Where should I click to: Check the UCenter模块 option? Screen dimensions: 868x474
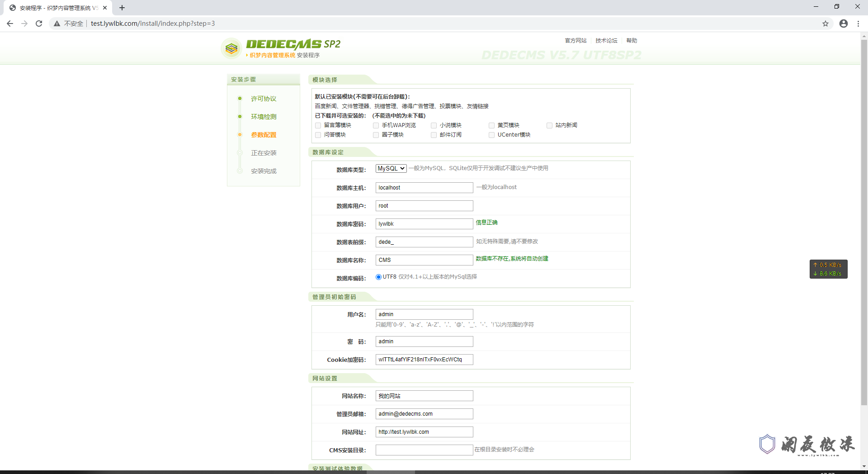click(491, 135)
